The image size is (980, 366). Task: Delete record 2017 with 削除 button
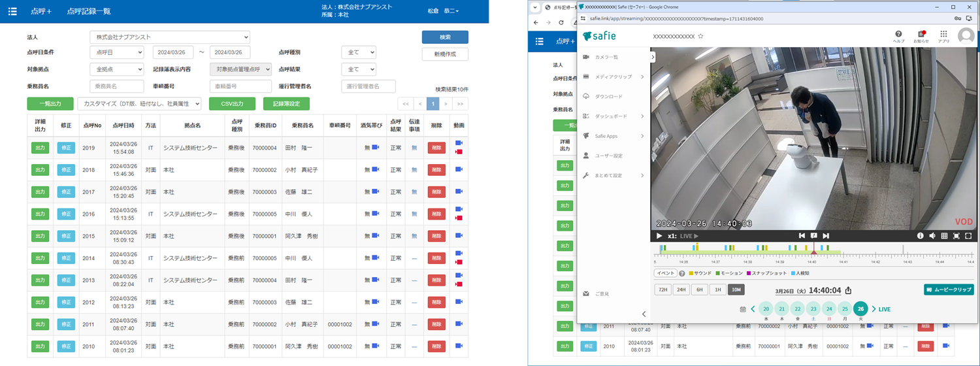tap(436, 192)
